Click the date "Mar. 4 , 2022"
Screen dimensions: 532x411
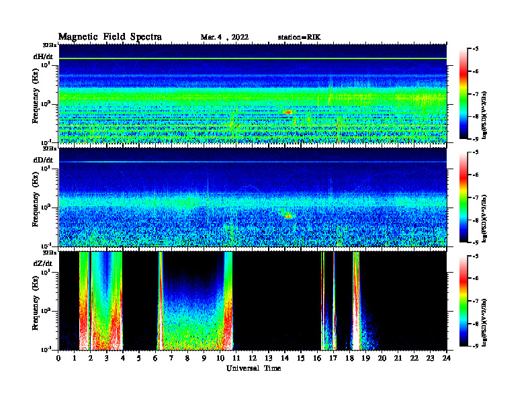coord(224,38)
